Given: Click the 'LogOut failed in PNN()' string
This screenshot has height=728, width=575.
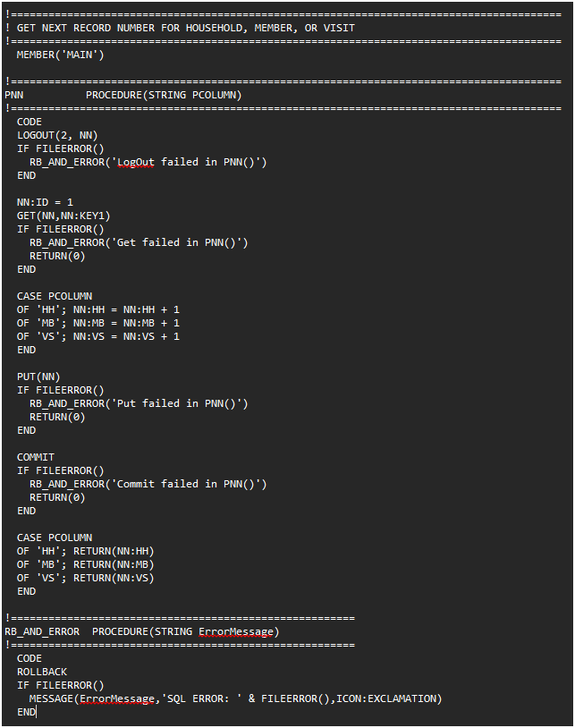Looking at the screenshot, I should [186, 162].
